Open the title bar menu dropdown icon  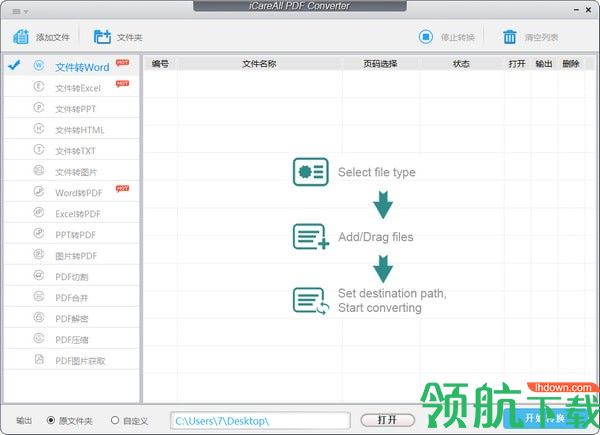[20, 11]
